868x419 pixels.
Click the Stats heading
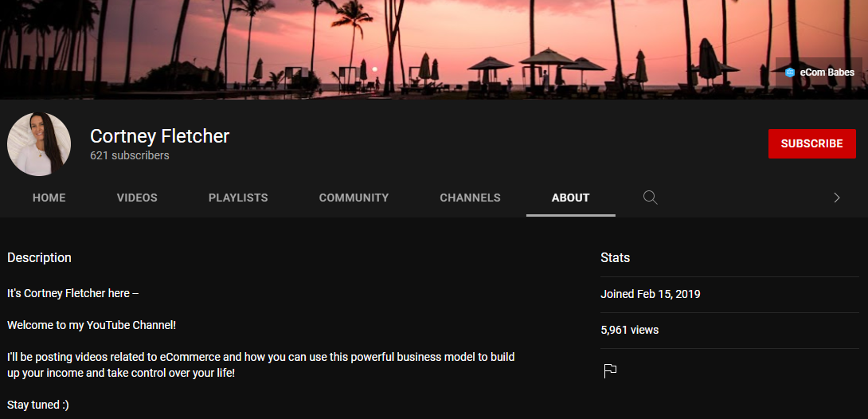[x=615, y=258]
